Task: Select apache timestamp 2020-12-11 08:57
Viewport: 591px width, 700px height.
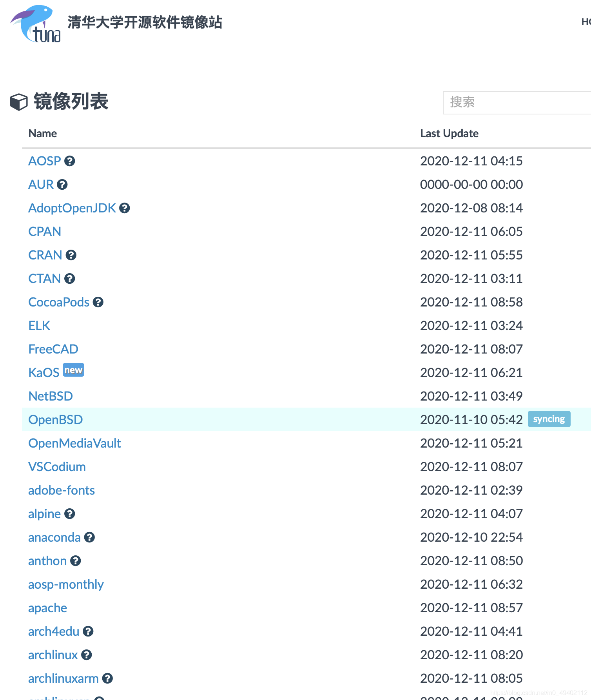Action: click(471, 608)
